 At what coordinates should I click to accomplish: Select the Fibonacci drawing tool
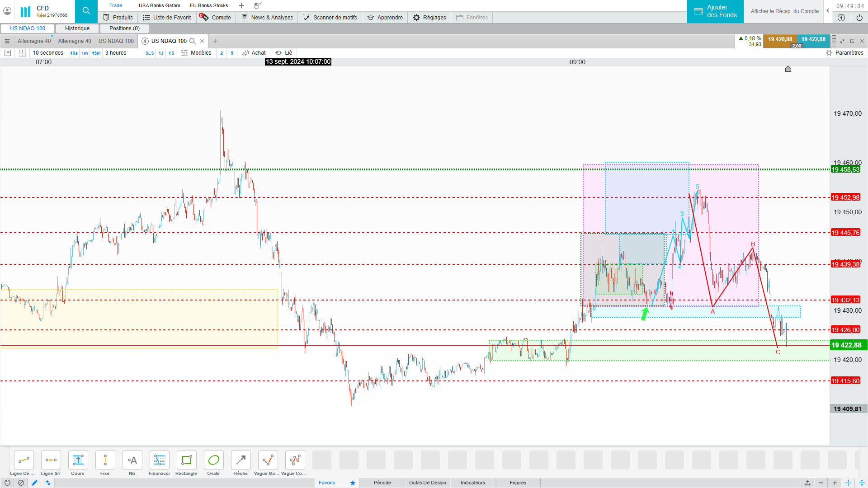tap(159, 460)
